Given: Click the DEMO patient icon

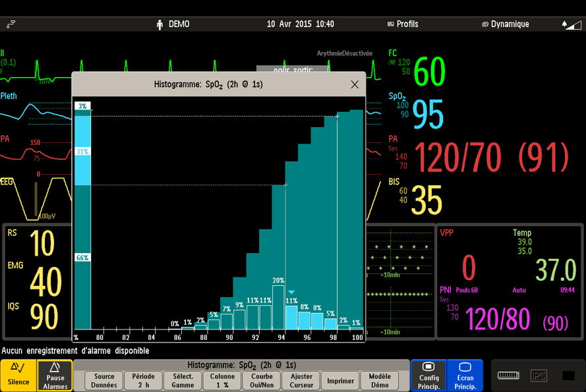Looking at the screenshot, I should point(159,24).
